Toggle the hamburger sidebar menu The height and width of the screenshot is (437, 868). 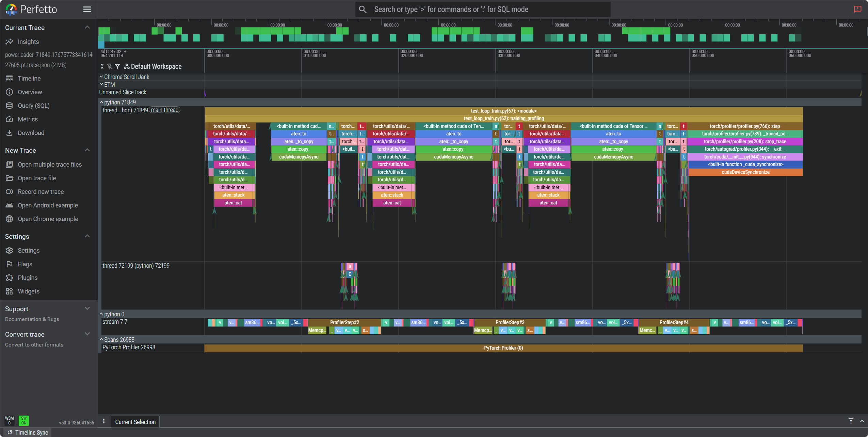[87, 9]
